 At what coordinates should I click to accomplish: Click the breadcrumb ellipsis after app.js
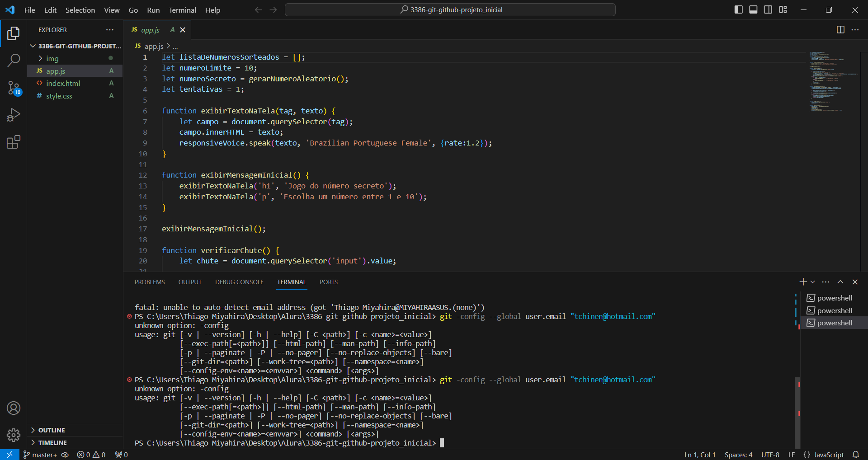[x=175, y=47]
